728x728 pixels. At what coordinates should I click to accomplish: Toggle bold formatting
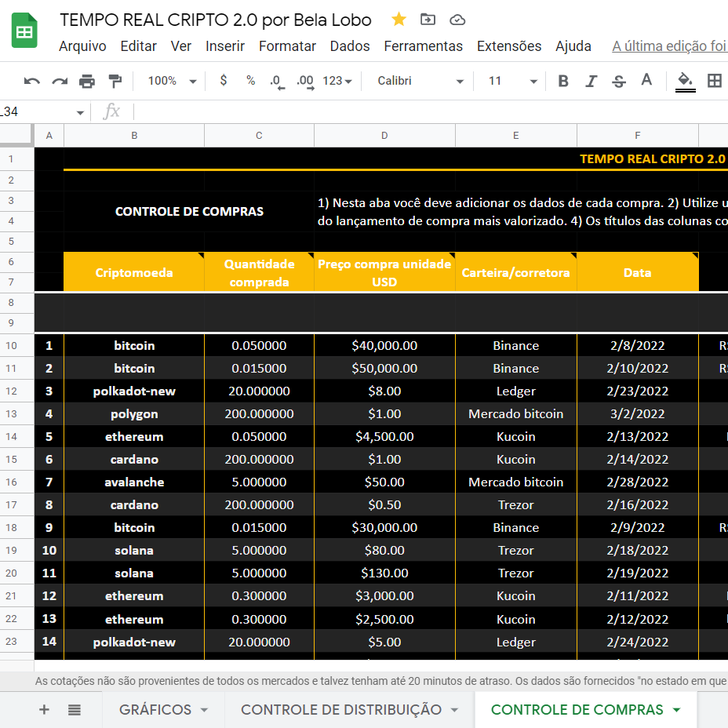562,81
